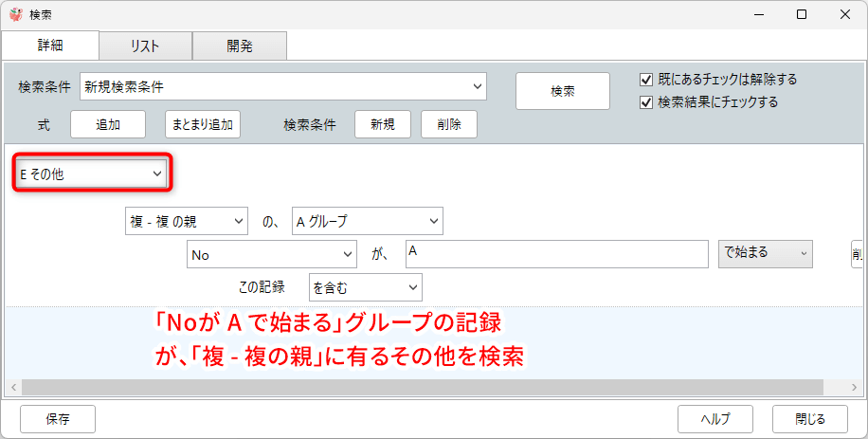
Task: Open the で始まる condition dropdown
Action: 765,253
